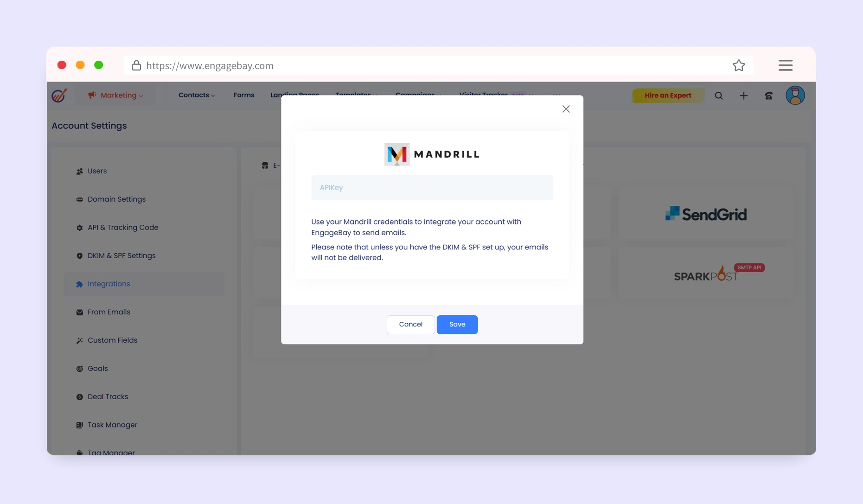Open Goals settings

pos(144,369)
